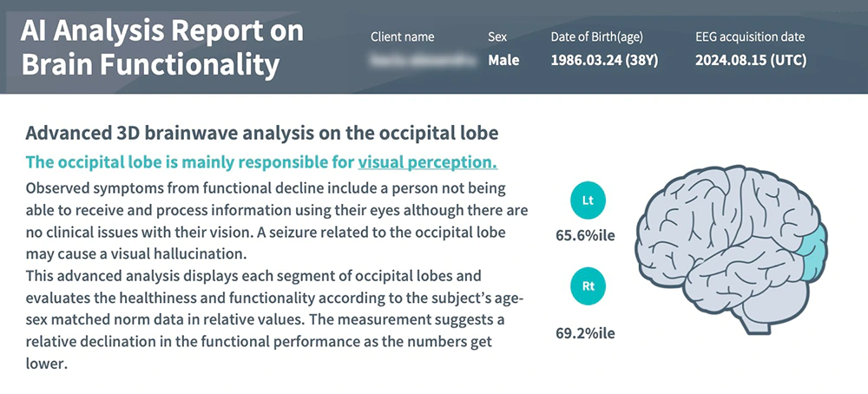The width and height of the screenshot is (868, 394).
Task: Click the "Client name" header label
Action: coord(402,37)
